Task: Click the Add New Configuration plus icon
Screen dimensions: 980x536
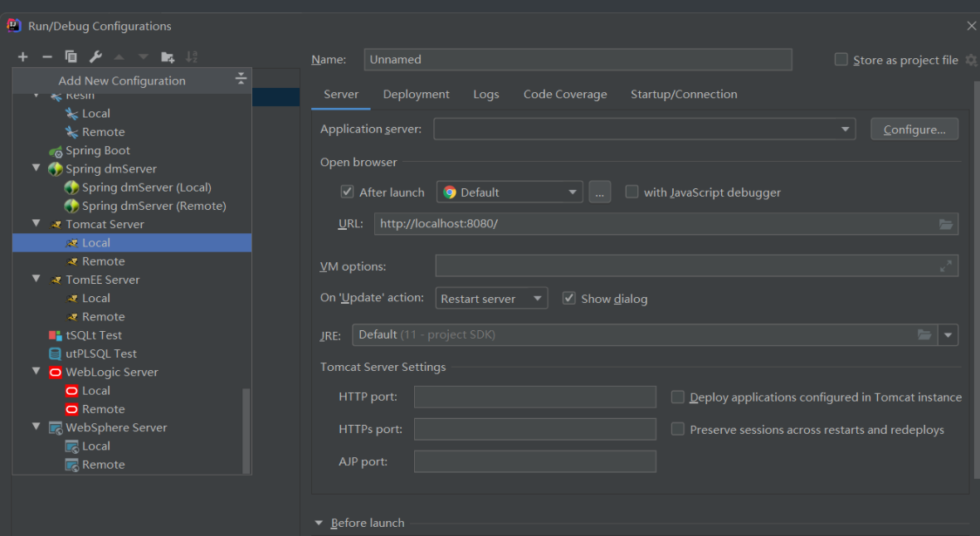Action: tap(22, 56)
